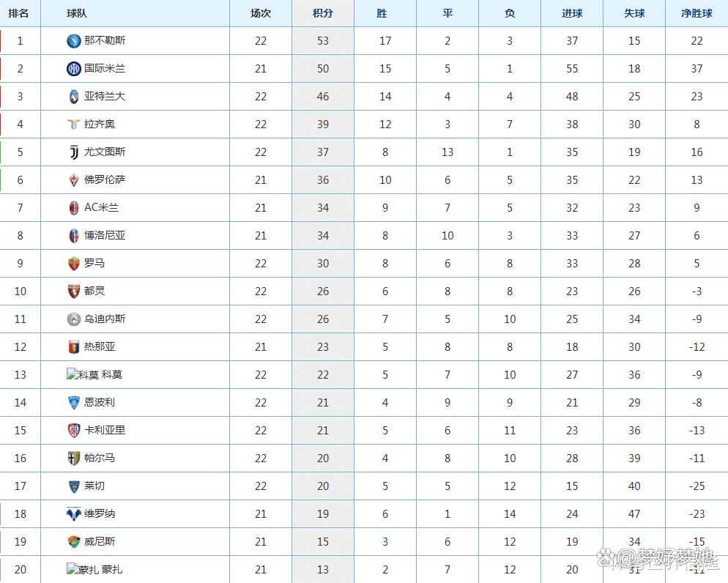
Task: Click the 排名 ranking column header
Action: click(x=18, y=13)
